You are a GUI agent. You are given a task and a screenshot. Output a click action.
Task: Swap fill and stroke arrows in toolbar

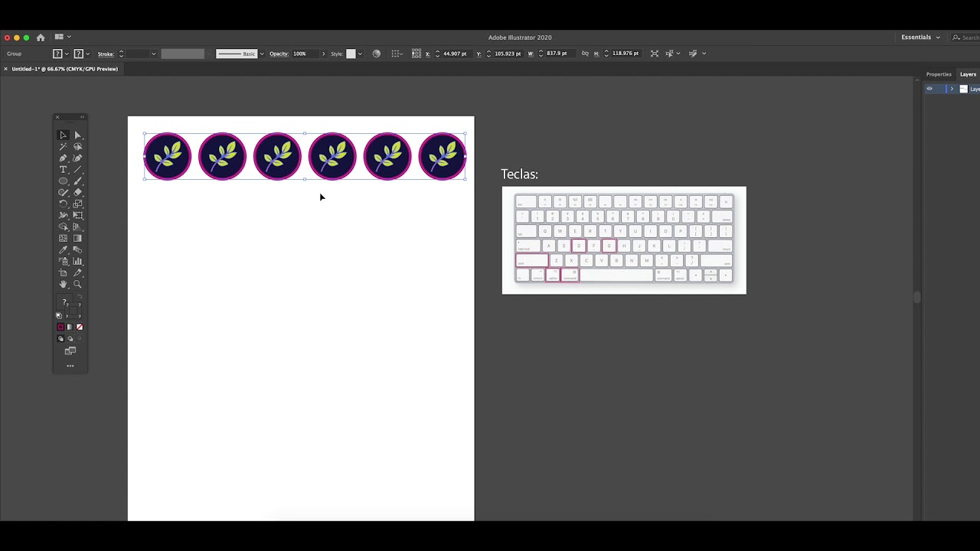click(80, 297)
